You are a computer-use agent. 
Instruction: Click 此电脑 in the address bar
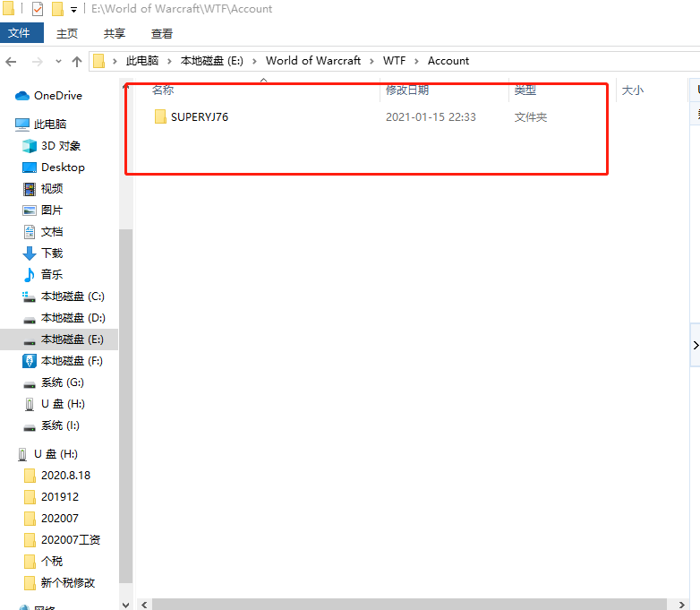tap(142, 61)
